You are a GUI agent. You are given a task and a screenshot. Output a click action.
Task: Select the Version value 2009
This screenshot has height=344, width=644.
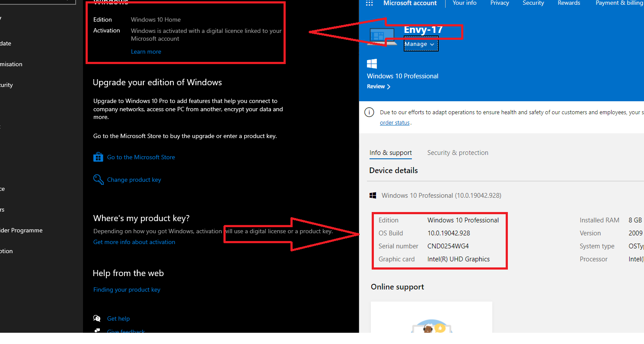pos(636,233)
